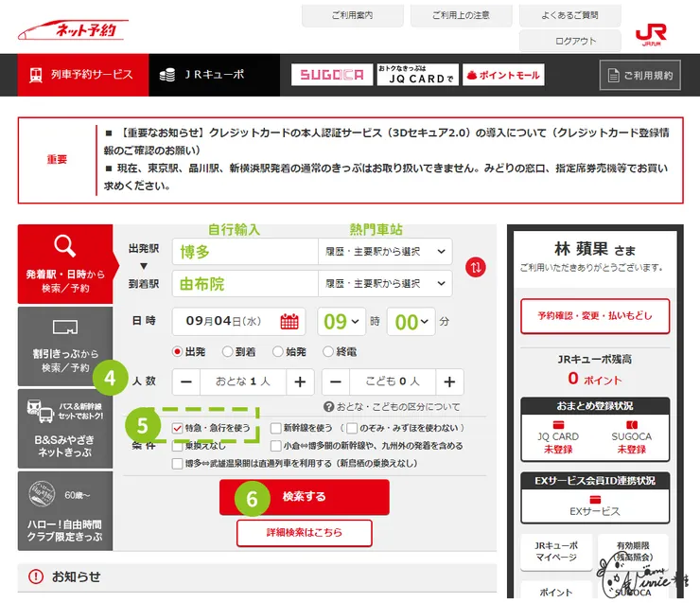700x603 pixels.
Task: Click the JQ CARD banner
Action: tap(418, 75)
